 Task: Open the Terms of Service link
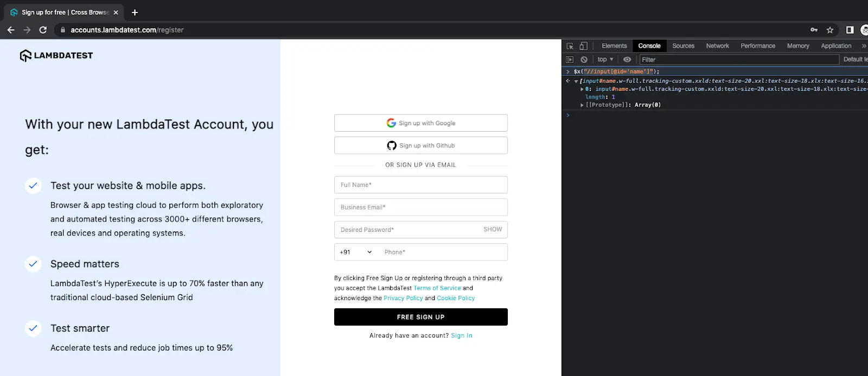pos(437,288)
